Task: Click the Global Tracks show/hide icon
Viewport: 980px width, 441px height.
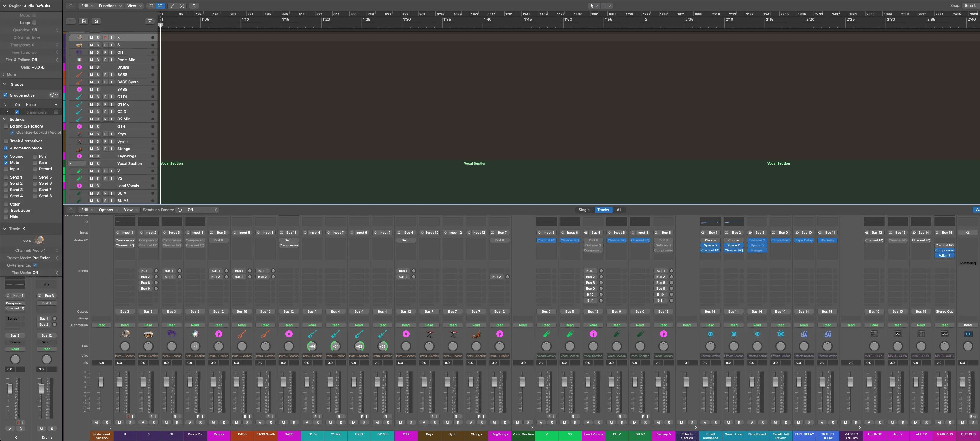Action: pos(150,21)
